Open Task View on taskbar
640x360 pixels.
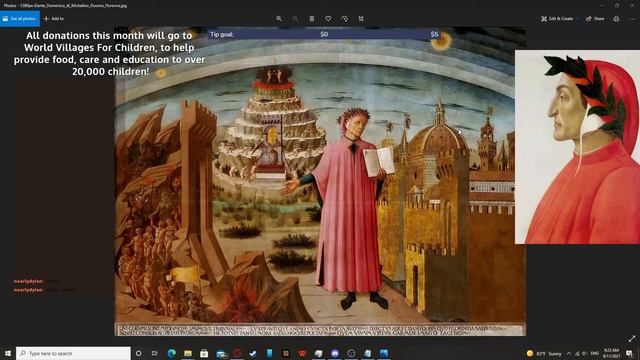tap(155, 353)
